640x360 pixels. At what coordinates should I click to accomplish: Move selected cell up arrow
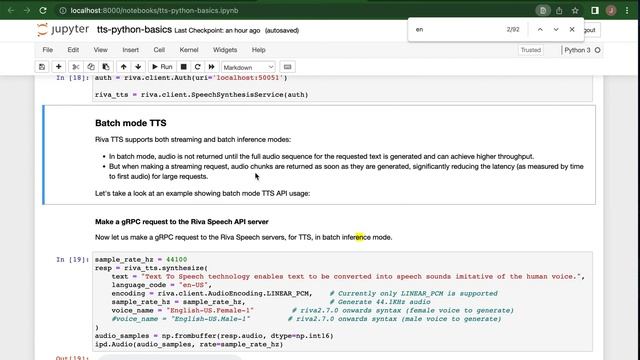pyautogui.click(x=123, y=67)
